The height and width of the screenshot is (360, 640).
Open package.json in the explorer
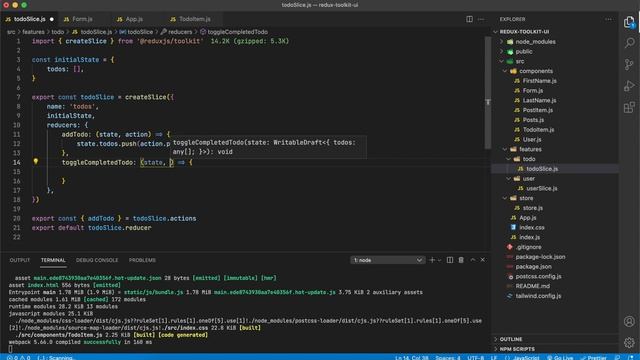click(533, 267)
